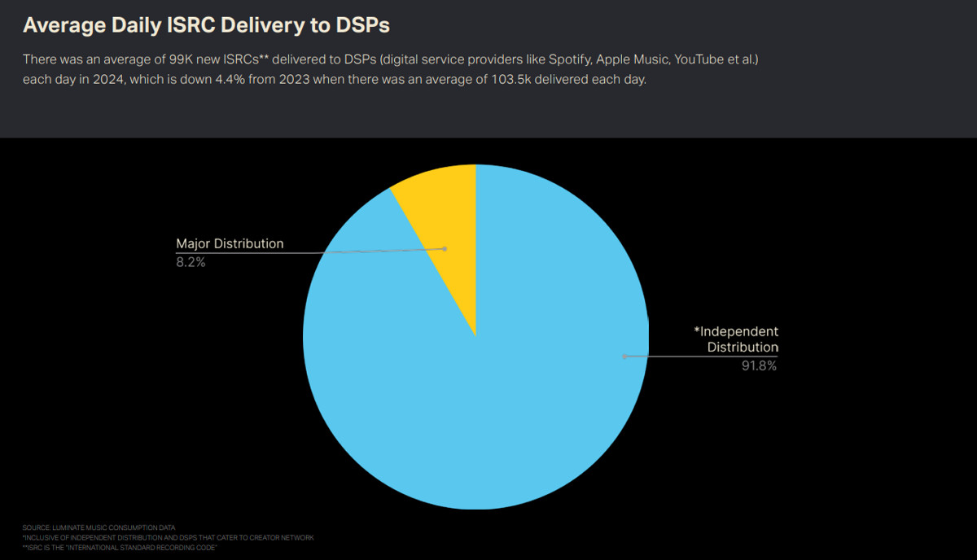Image resolution: width=977 pixels, height=560 pixels.
Task: Click the callout dot on the blue slice
Action: click(624, 357)
